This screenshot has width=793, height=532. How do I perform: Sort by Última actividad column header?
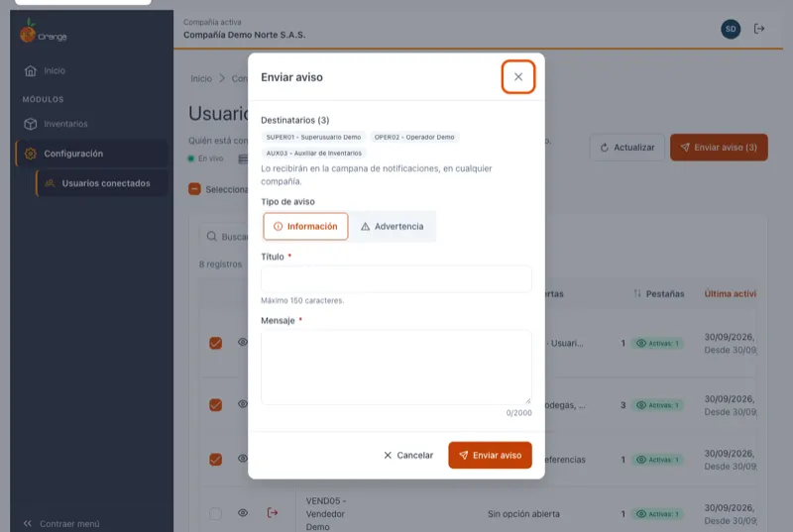pyautogui.click(x=731, y=293)
